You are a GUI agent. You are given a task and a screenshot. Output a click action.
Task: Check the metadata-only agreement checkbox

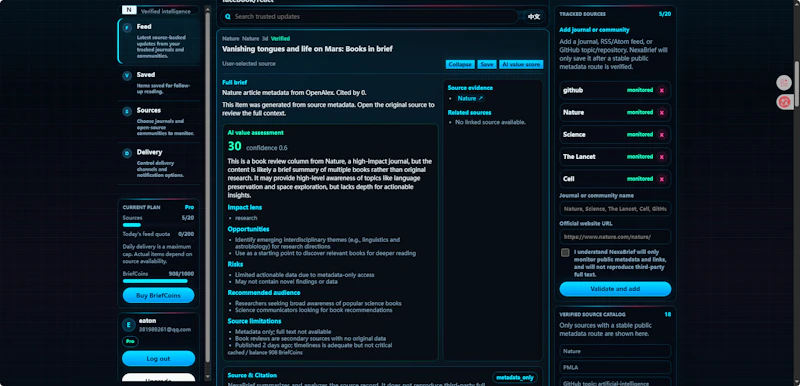[x=565, y=252]
